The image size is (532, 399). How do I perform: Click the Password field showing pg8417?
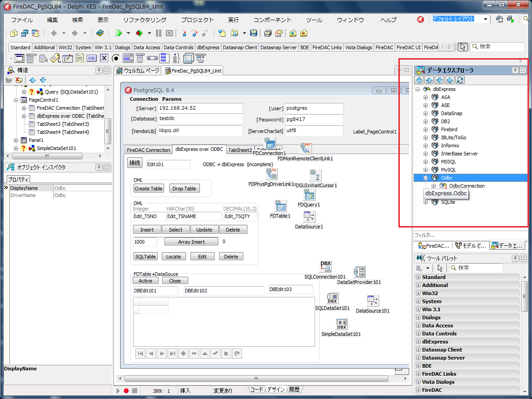pyautogui.click(x=314, y=119)
